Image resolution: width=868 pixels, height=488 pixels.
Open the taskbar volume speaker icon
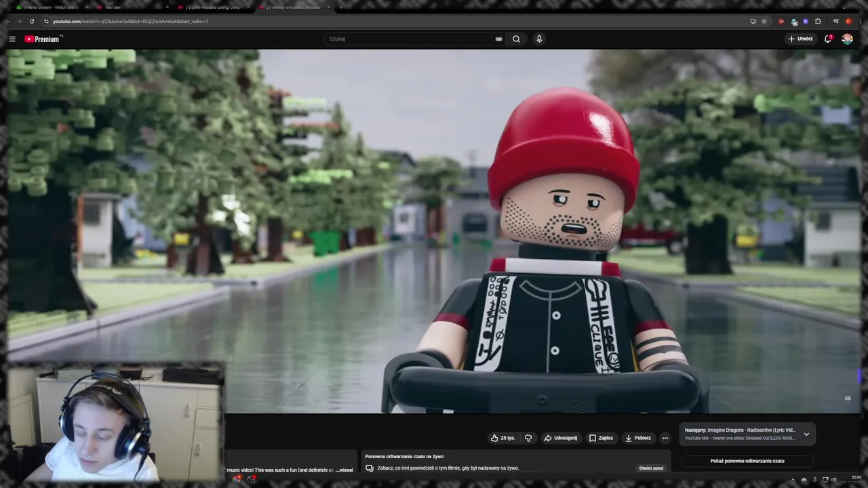pyautogui.click(x=834, y=480)
